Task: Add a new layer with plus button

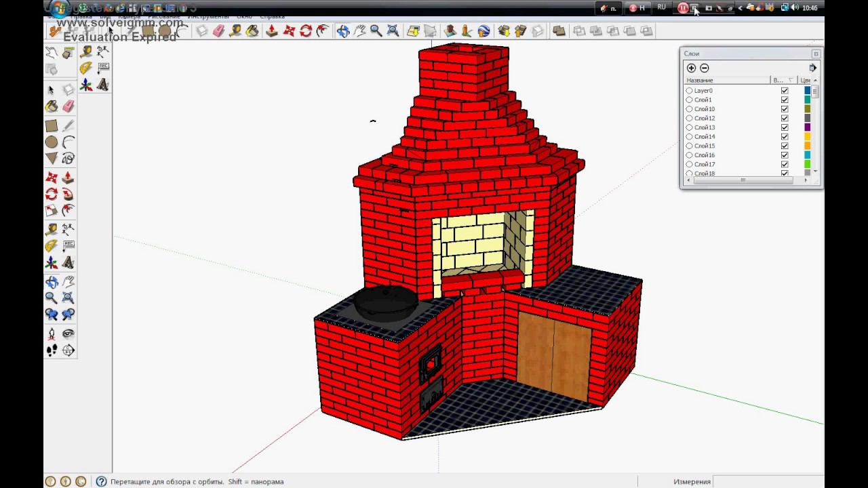Action: (x=691, y=68)
